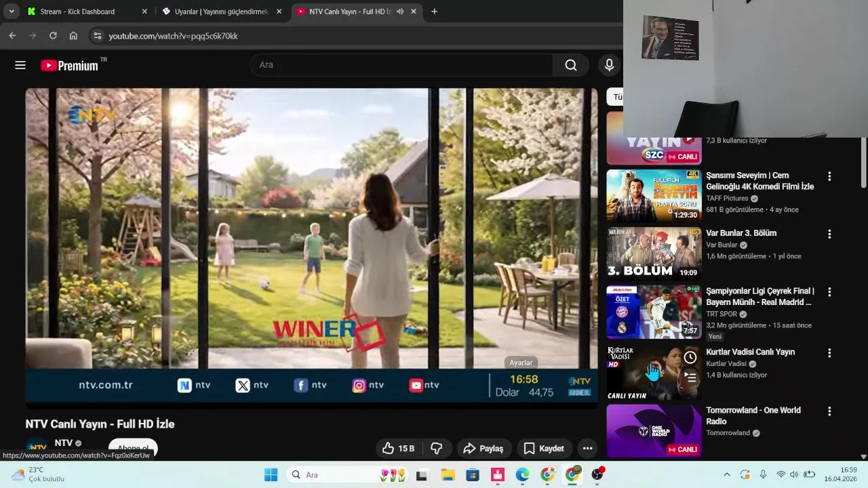
Task: Close the Stream - Kick Dashboard tab
Action: (144, 12)
